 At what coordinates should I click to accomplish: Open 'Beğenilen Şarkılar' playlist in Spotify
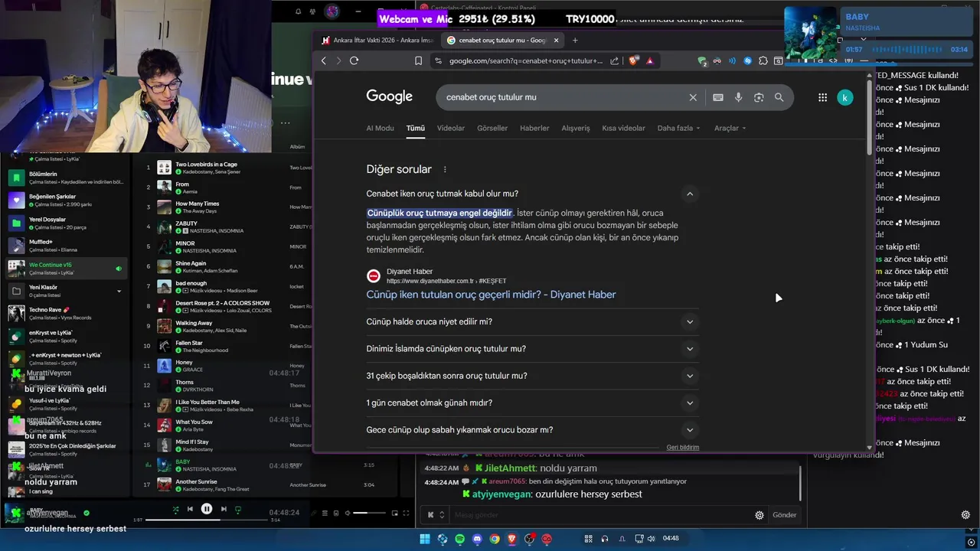[65, 201]
